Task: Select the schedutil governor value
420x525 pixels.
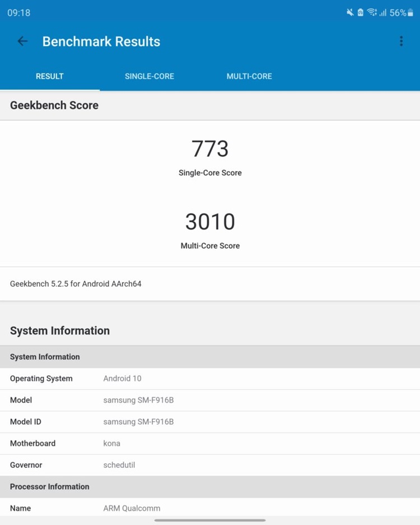Action: pos(119,465)
